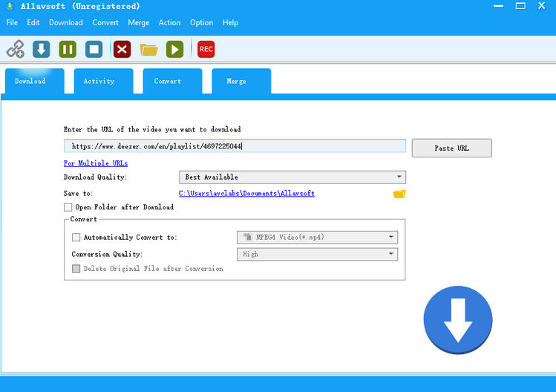Pause the download with the green pause icon

(x=68, y=49)
